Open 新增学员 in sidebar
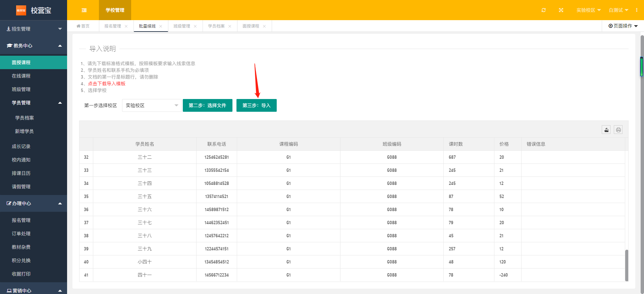644x294 pixels. tap(34, 131)
